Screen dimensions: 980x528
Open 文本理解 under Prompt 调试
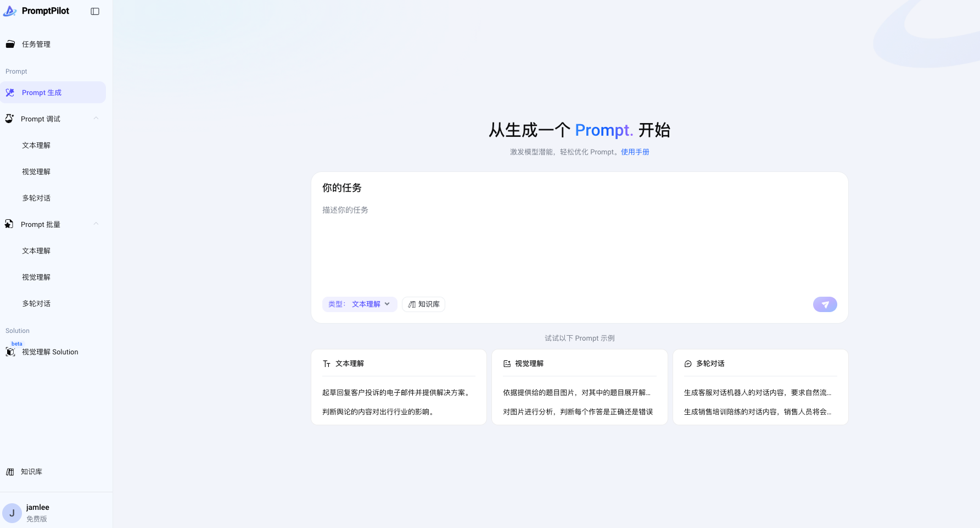pos(36,146)
